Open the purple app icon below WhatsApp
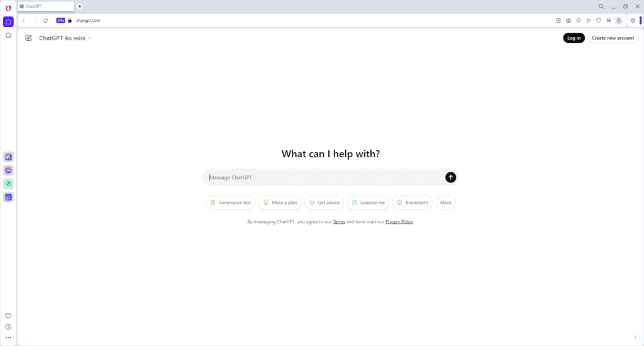644x346 pixels. (x=8, y=198)
